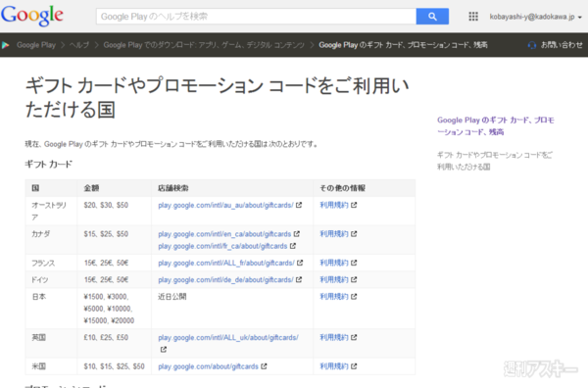
Task: Click external-link icon below ALL_uk giftcards URL
Action: pos(163,350)
